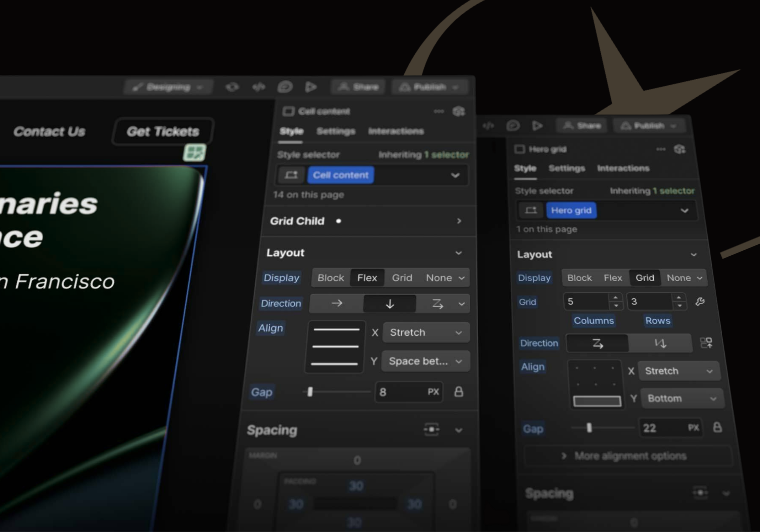Screen dimensions: 760x532
Task: Open the code export icon in left toolbar
Action: [259, 87]
